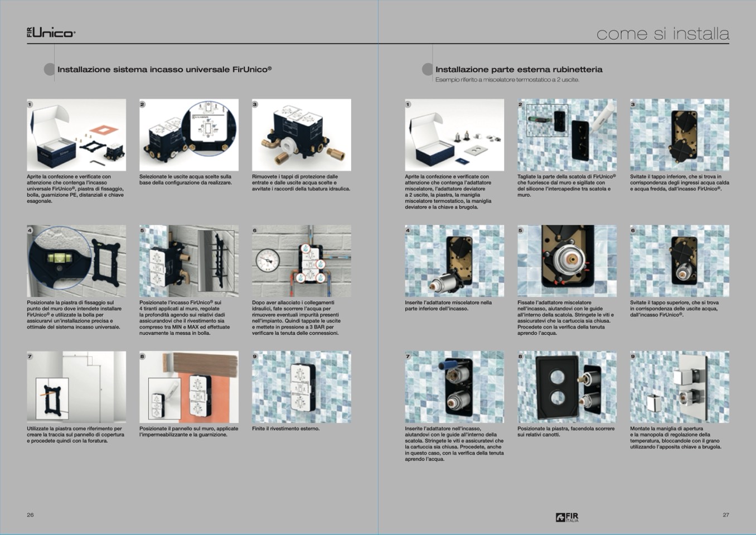The height and width of the screenshot is (535, 756).
Task: Click the 'Inserite l'adattatore miscelatore' step image
Action: coord(454,261)
